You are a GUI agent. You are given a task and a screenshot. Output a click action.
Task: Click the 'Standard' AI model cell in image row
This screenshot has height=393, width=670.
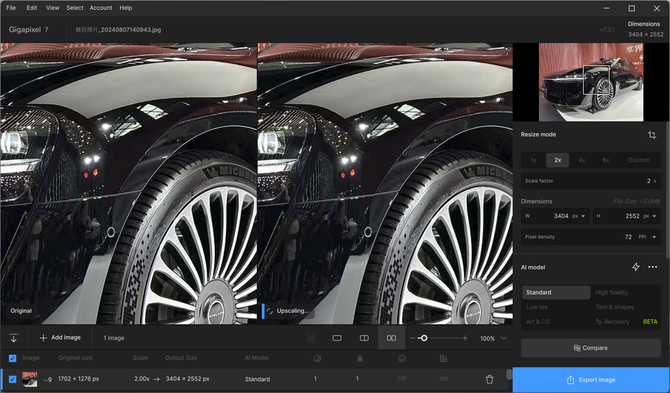(257, 379)
